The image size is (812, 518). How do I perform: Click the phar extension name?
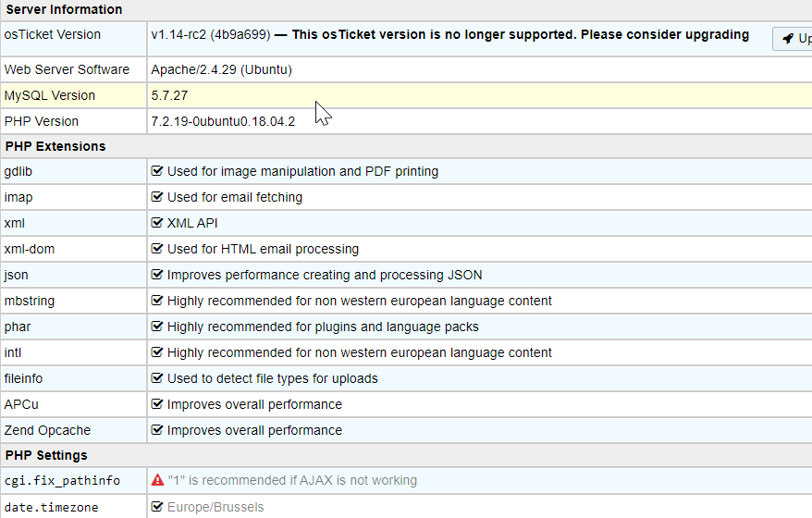coord(18,327)
